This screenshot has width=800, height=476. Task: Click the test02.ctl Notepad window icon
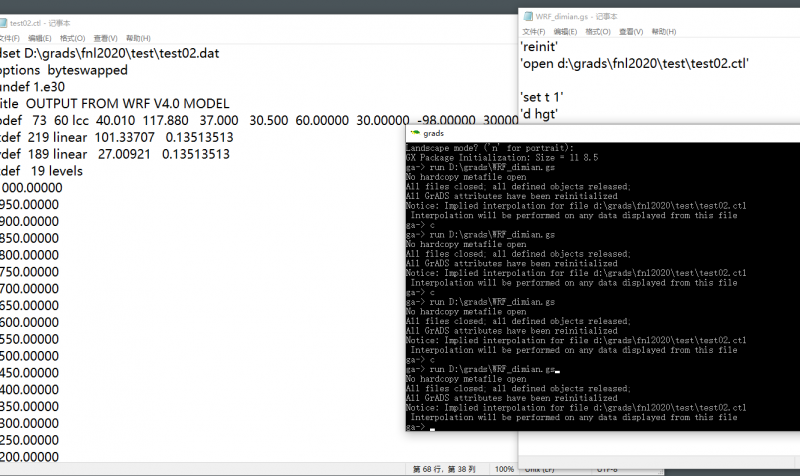[3, 22]
